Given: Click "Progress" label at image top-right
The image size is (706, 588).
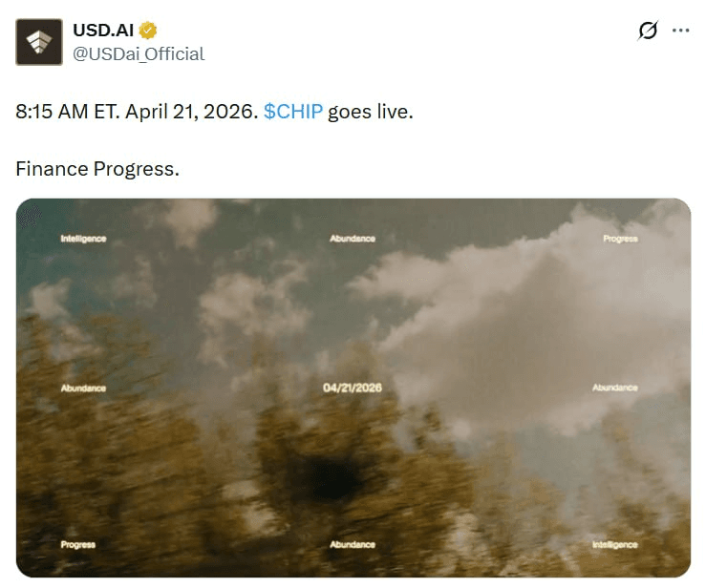Looking at the screenshot, I should point(620,238).
